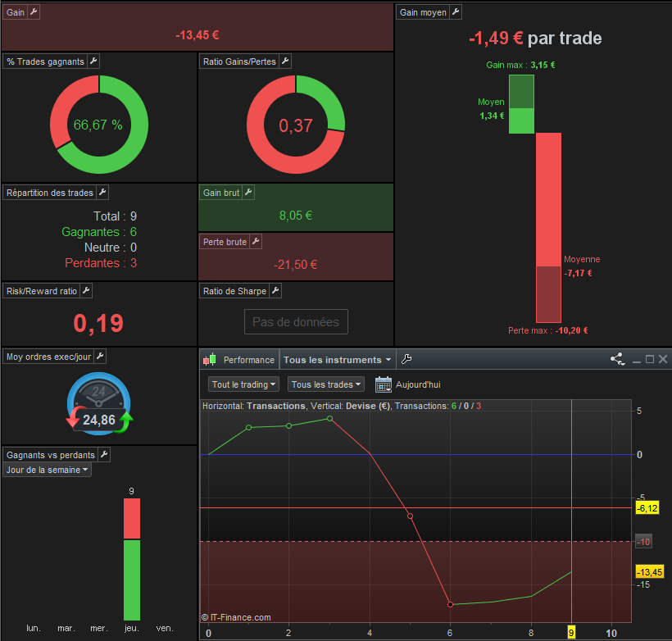This screenshot has height=641, width=672.
Task: Click the Aujourd'hui date link
Action: (418, 384)
